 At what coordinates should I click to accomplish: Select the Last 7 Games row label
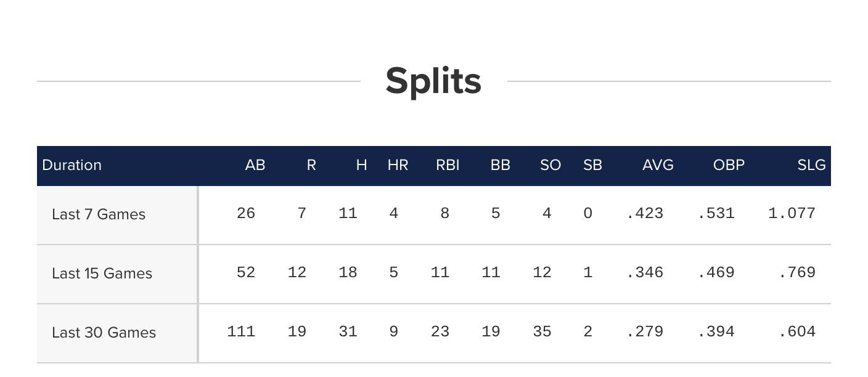[x=99, y=214]
